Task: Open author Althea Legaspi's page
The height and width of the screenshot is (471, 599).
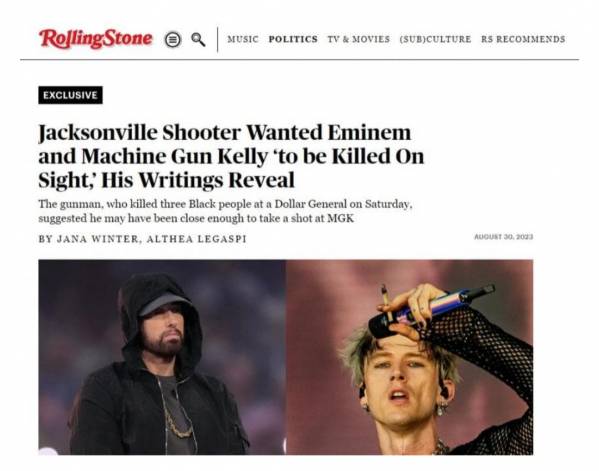Action: (196, 239)
